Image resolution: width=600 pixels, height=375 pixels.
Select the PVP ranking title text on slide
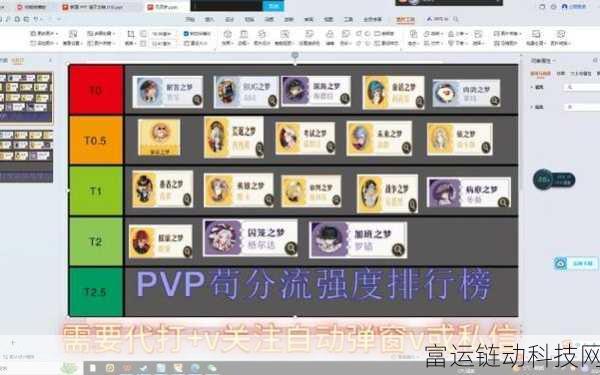(314, 284)
